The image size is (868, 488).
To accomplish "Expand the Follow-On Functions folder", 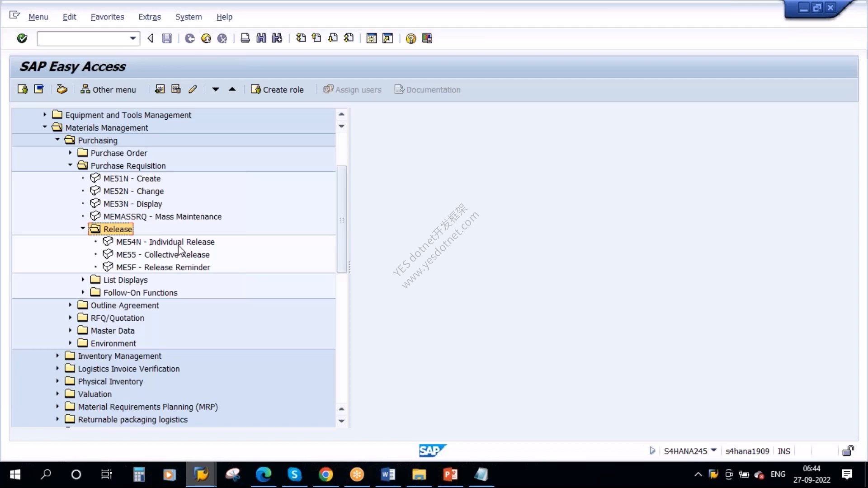I will (x=83, y=292).
